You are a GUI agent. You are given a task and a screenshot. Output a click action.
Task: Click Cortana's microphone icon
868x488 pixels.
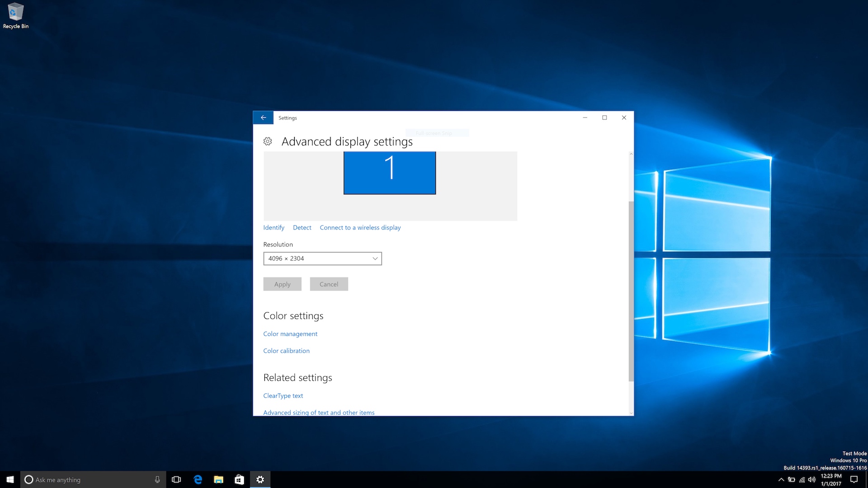coord(157,479)
